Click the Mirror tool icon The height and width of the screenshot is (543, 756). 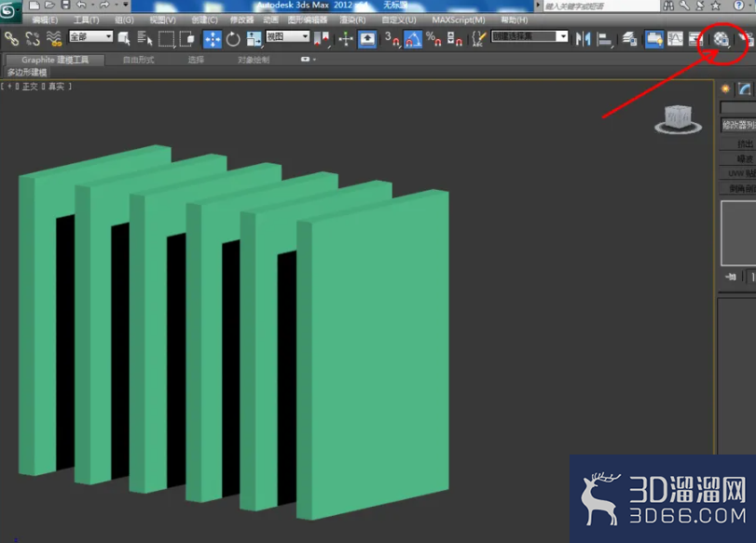point(583,38)
